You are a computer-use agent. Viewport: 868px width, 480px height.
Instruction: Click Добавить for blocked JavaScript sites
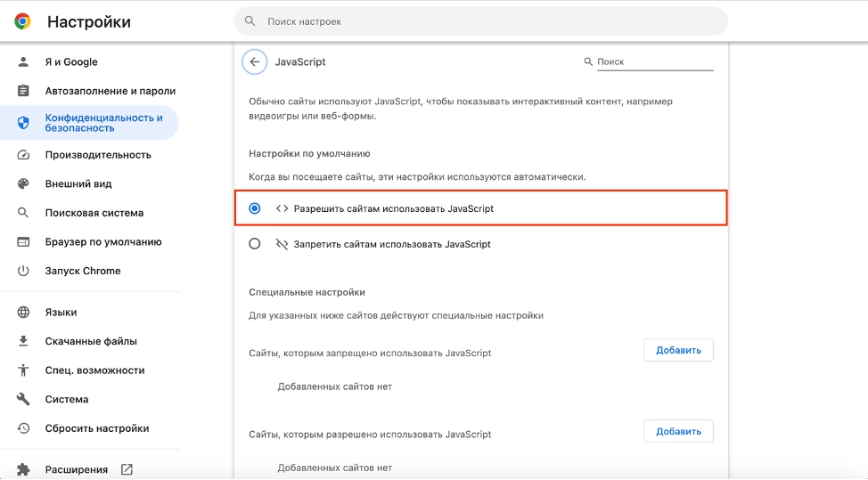point(678,350)
